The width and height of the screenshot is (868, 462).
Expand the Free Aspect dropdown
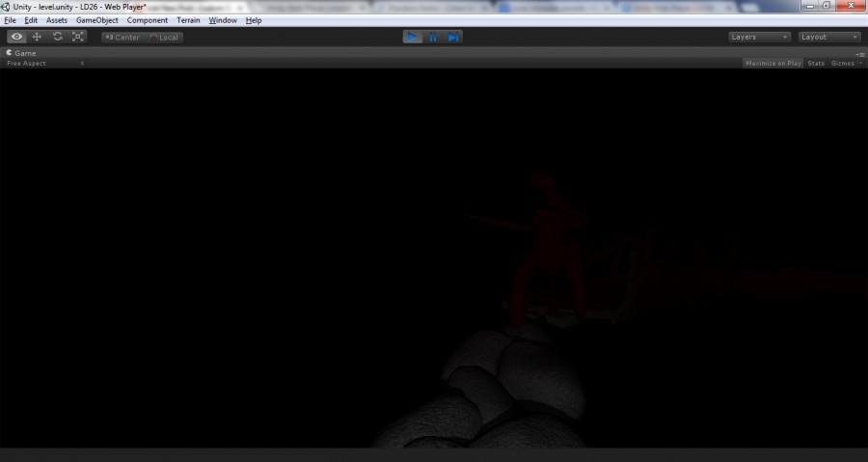44,63
